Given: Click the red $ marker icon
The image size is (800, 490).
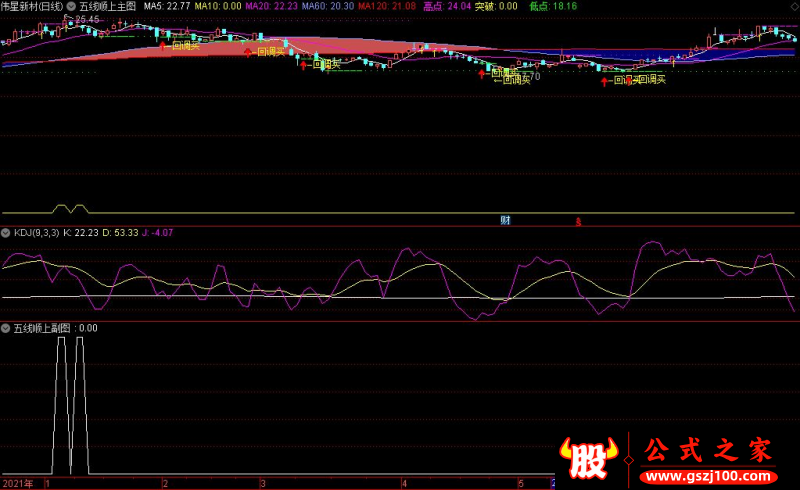Looking at the screenshot, I should point(578,222).
